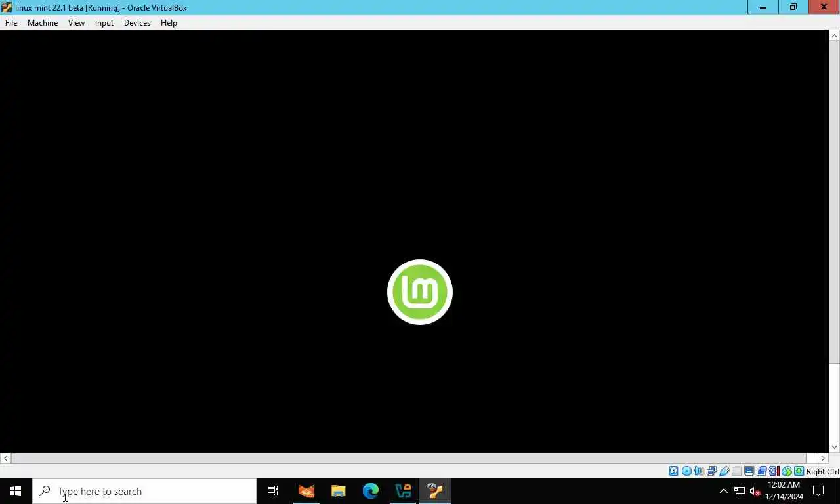Screen dimensions: 840x504
Task: Close the VirtualBox VM window
Action: (x=824, y=7)
